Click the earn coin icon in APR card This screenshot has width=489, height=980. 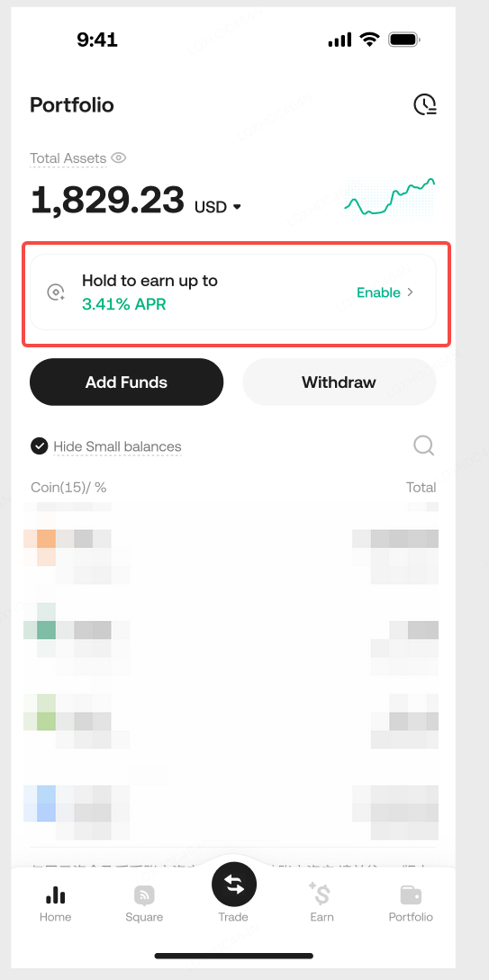click(x=56, y=292)
